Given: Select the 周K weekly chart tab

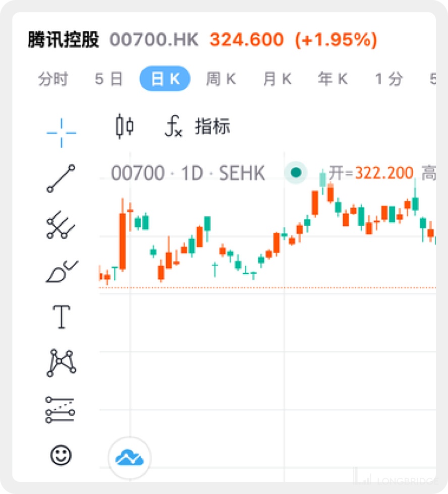Looking at the screenshot, I should click(x=221, y=79).
